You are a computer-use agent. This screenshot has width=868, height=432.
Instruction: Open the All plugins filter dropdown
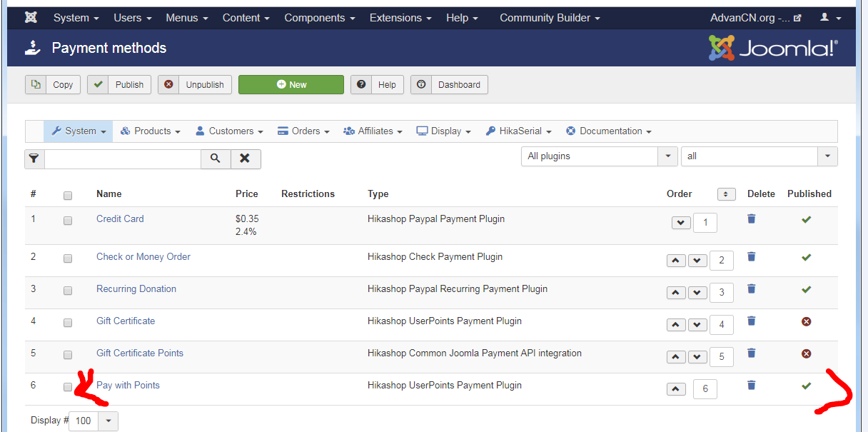click(599, 156)
